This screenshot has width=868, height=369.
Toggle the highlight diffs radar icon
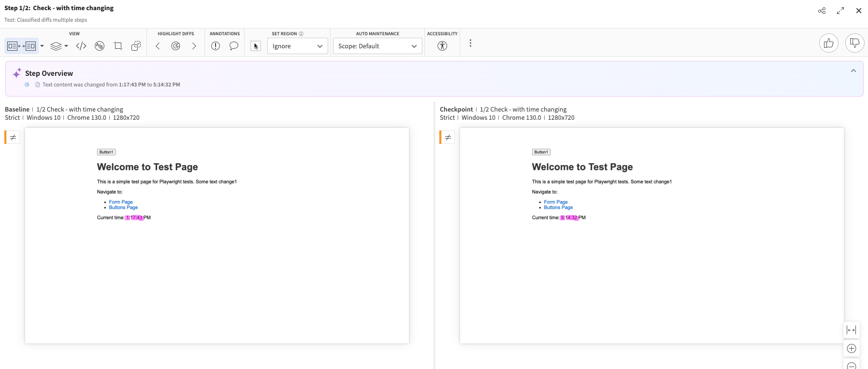point(176,46)
